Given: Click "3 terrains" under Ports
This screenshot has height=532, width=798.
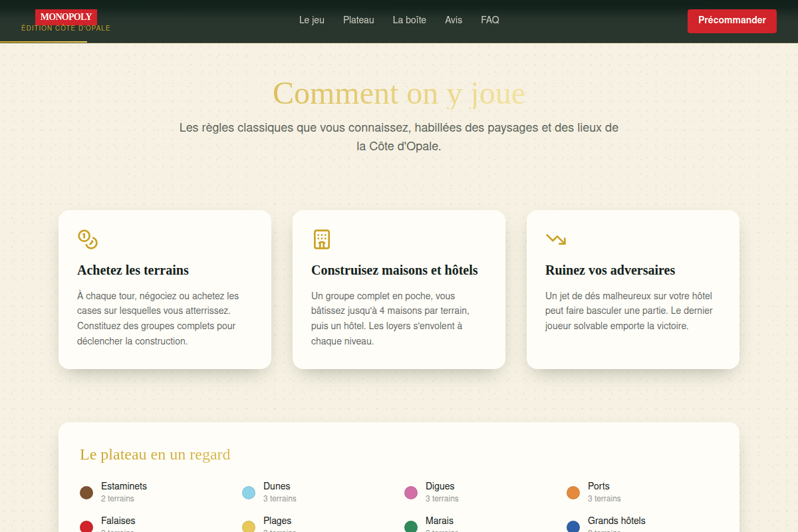Looking at the screenshot, I should pos(604,499).
